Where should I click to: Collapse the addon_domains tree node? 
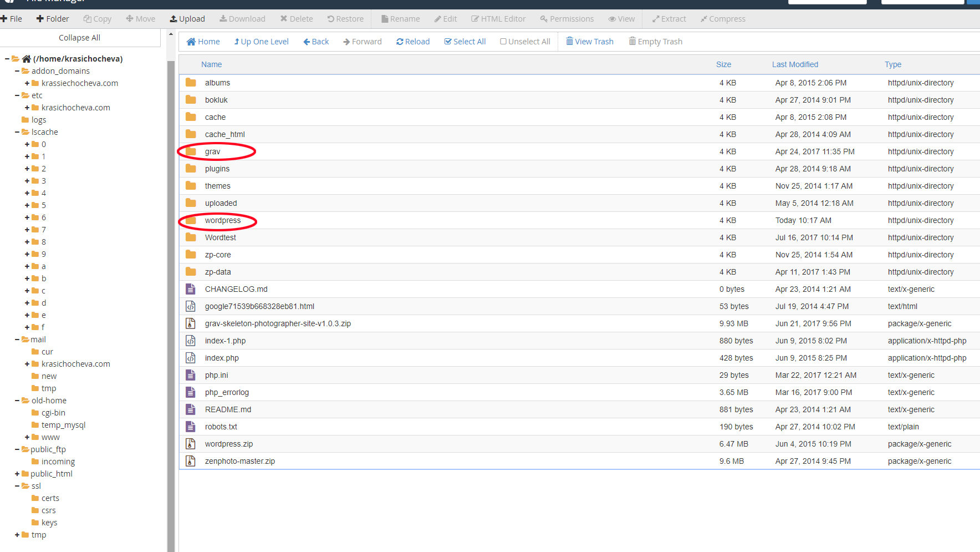click(17, 71)
